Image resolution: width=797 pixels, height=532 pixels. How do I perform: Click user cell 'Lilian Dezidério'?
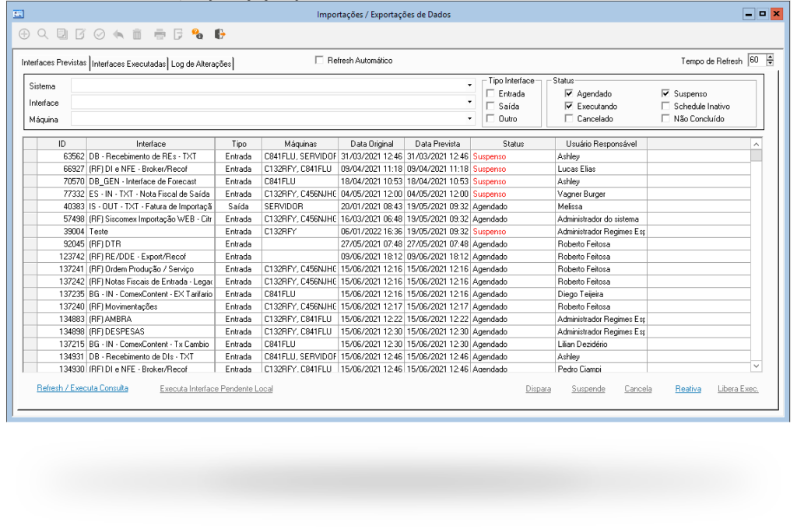602,344
